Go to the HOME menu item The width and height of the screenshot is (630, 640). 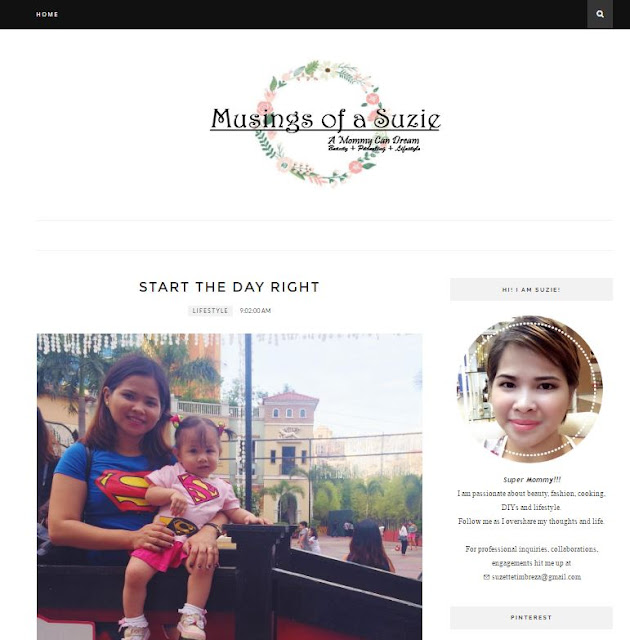click(47, 14)
